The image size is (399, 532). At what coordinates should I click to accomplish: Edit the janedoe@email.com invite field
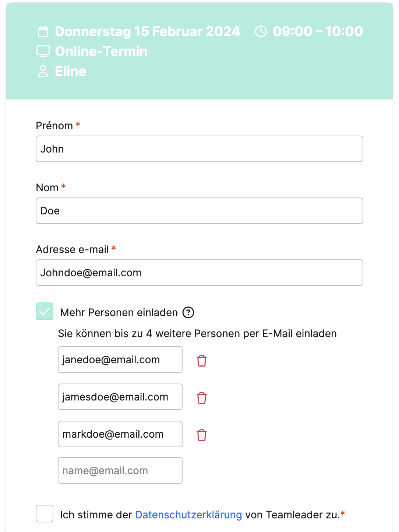pyautogui.click(x=120, y=360)
